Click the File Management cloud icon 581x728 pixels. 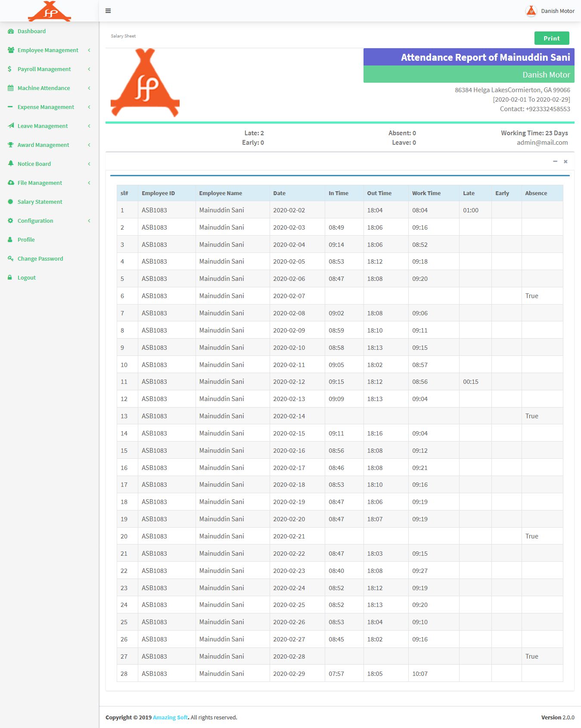(11, 183)
